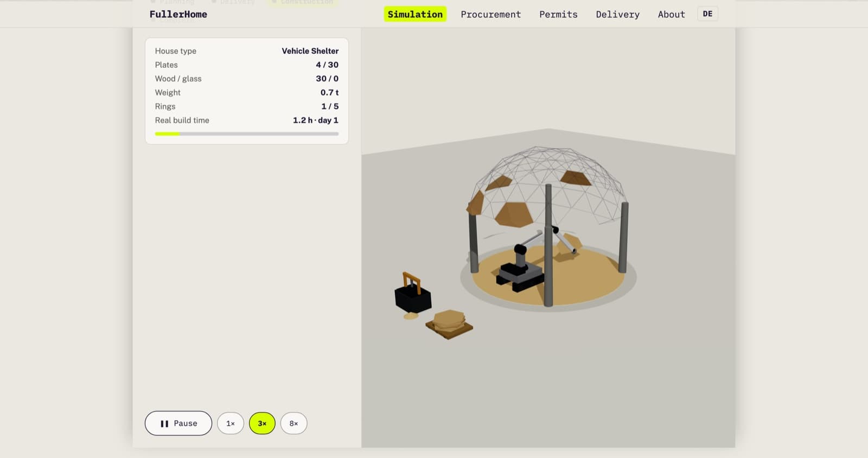Click the 'Rings' label

(165, 106)
